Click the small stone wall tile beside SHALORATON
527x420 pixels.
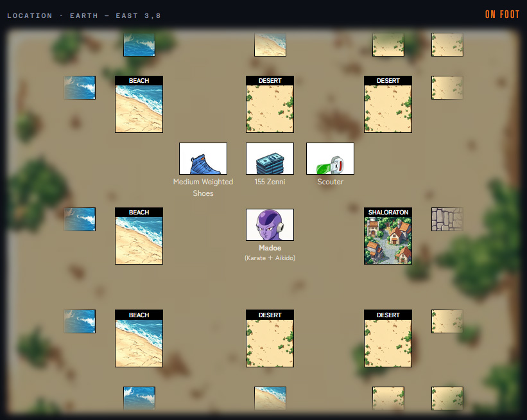click(x=447, y=219)
